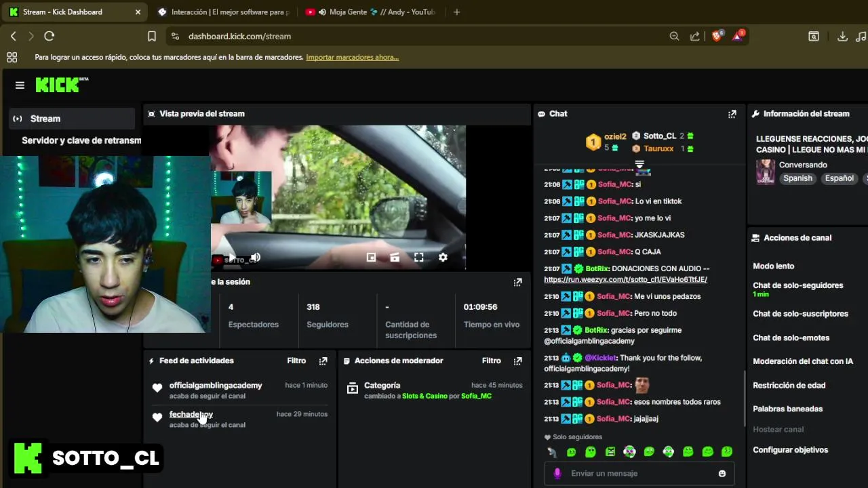The height and width of the screenshot is (488, 868).
Task: Switch to the Moja Gente YouTube tab
Action: click(372, 12)
